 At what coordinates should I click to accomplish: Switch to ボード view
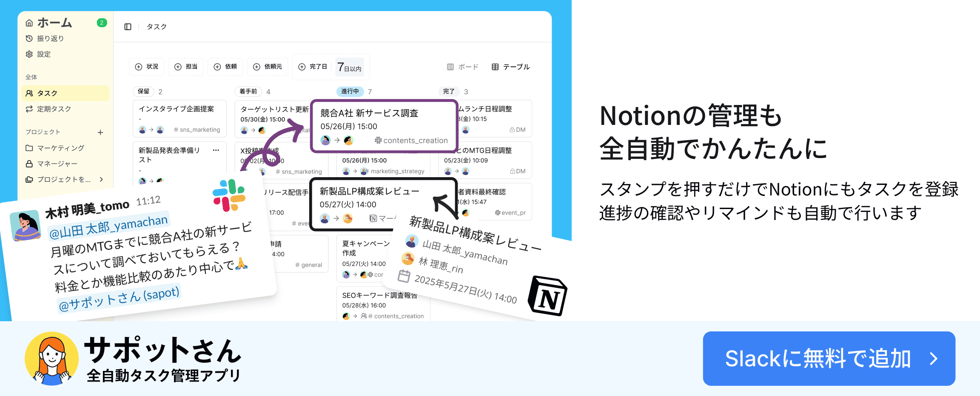pos(462,67)
